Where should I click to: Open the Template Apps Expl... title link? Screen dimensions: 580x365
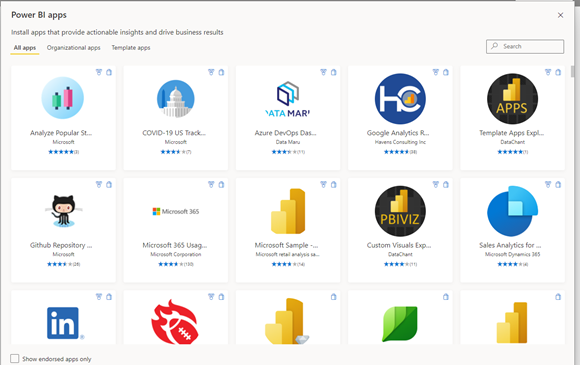(x=512, y=133)
